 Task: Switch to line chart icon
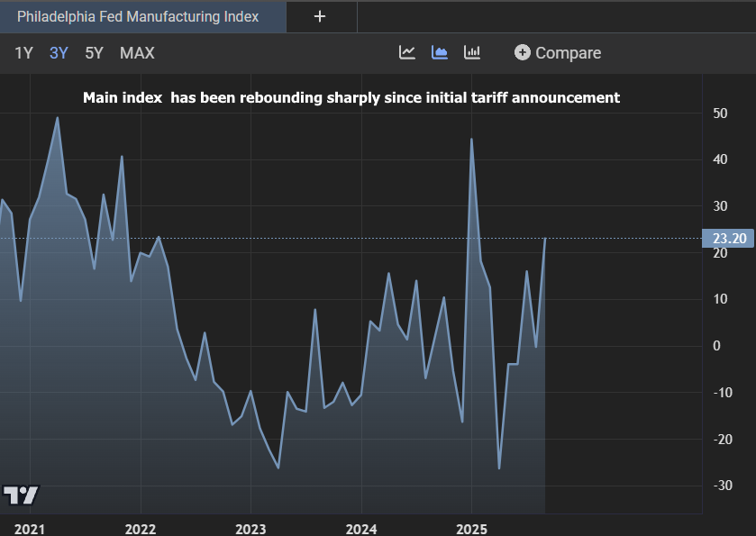[407, 52]
